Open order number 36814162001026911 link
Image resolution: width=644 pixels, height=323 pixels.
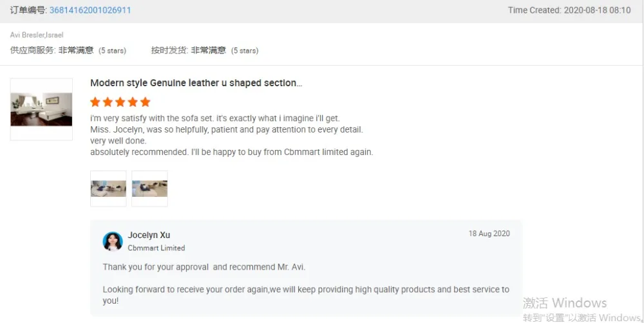tap(90, 10)
